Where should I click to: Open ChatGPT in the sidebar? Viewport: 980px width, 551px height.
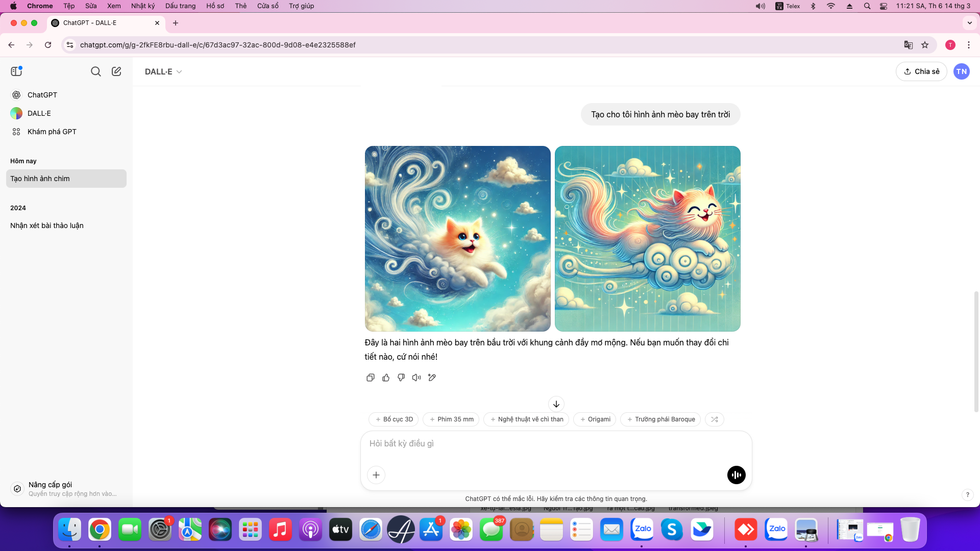(66, 95)
